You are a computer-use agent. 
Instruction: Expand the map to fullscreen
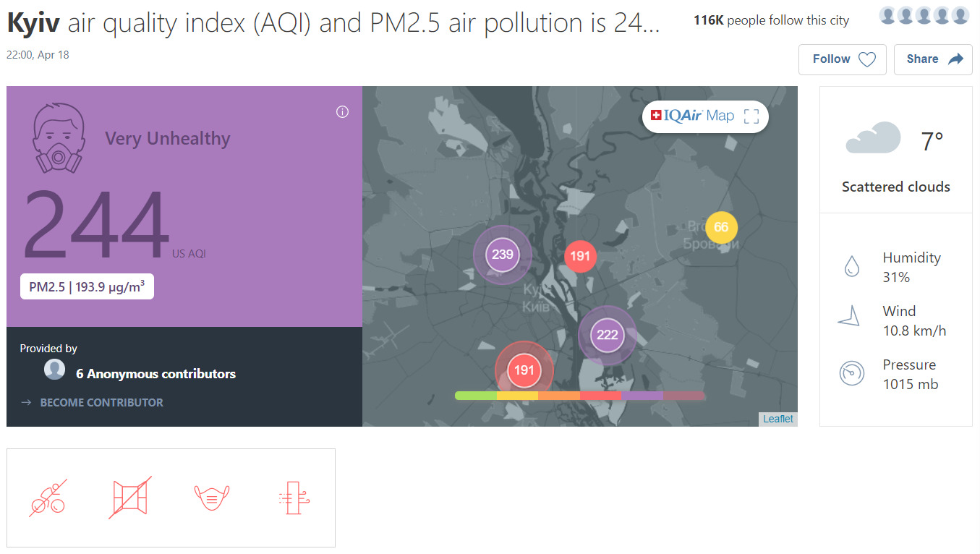point(751,116)
